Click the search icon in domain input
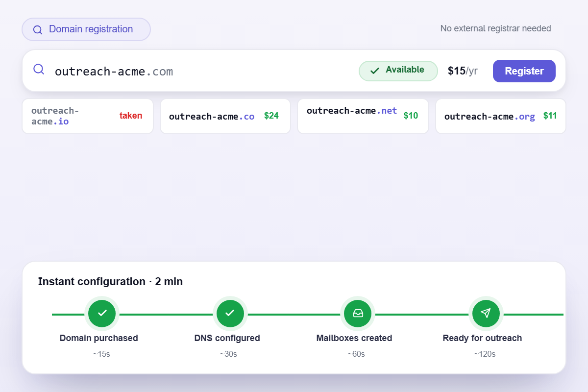 pyautogui.click(x=39, y=70)
